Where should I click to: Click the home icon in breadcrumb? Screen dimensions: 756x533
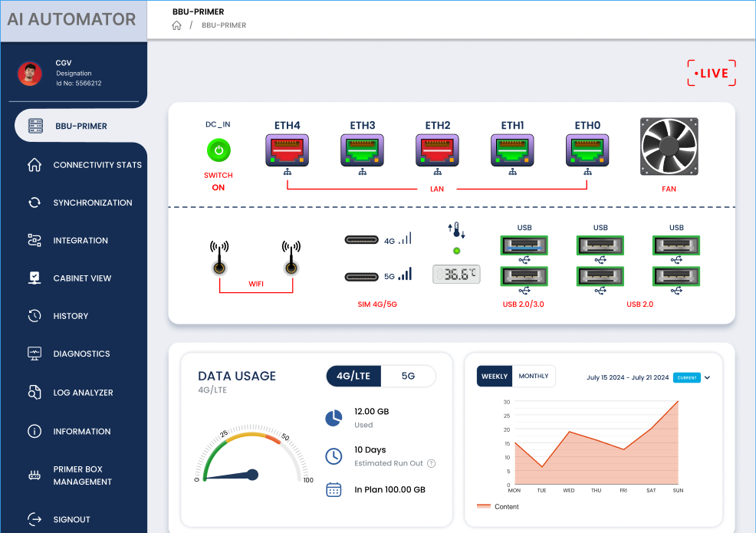(177, 25)
